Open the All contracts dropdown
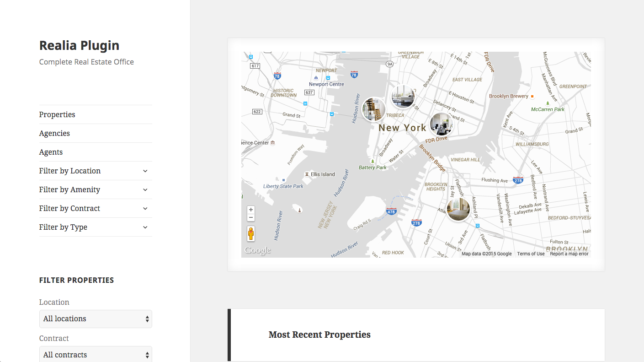The height and width of the screenshot is (362, 644). 96,354
